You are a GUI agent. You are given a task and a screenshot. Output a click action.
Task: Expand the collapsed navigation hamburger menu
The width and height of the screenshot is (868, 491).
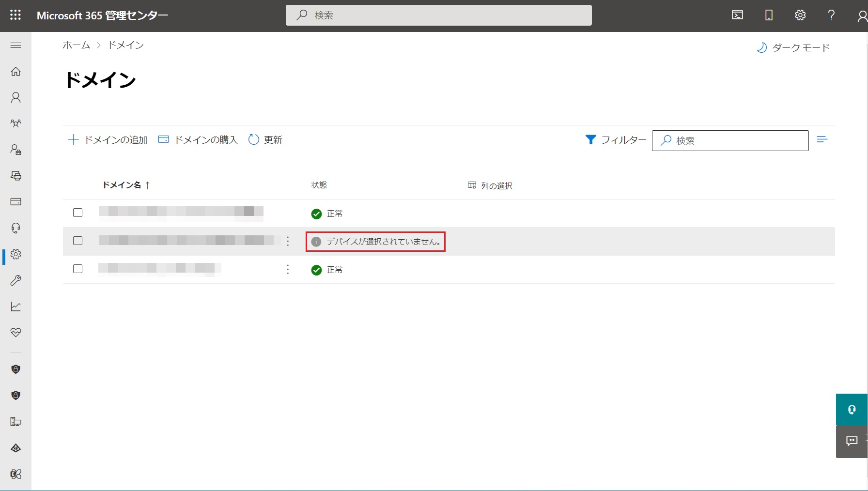coord(16,46)
